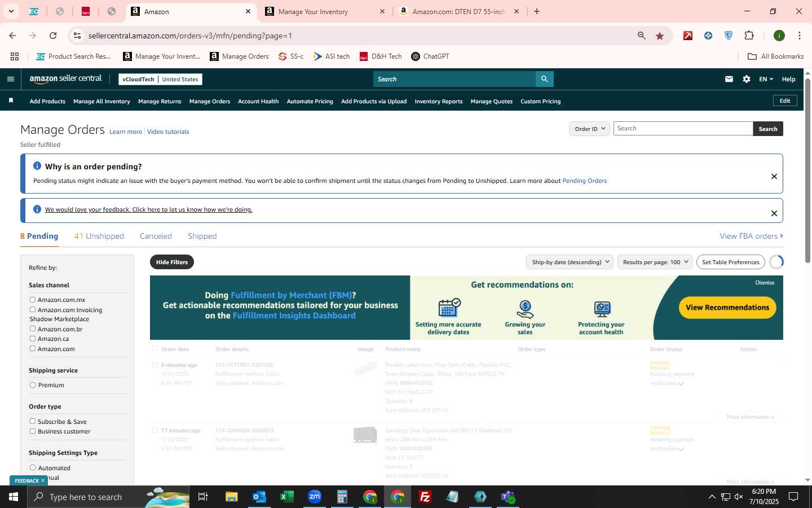The image size is (812, 508).
Task: Check Amazon.com Invoicing Shadow Marketplace filter
Action: pyautogui.click(x=33, y=309)
